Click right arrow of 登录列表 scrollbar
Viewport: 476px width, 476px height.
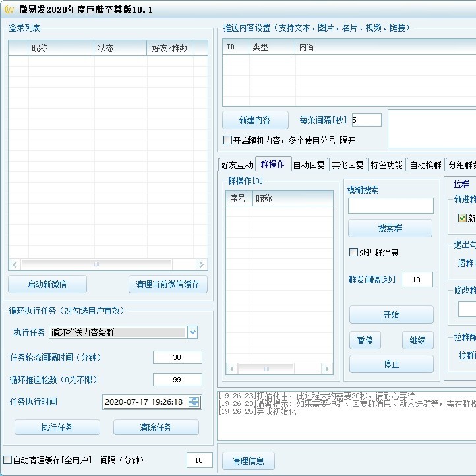tap(202, 264)
